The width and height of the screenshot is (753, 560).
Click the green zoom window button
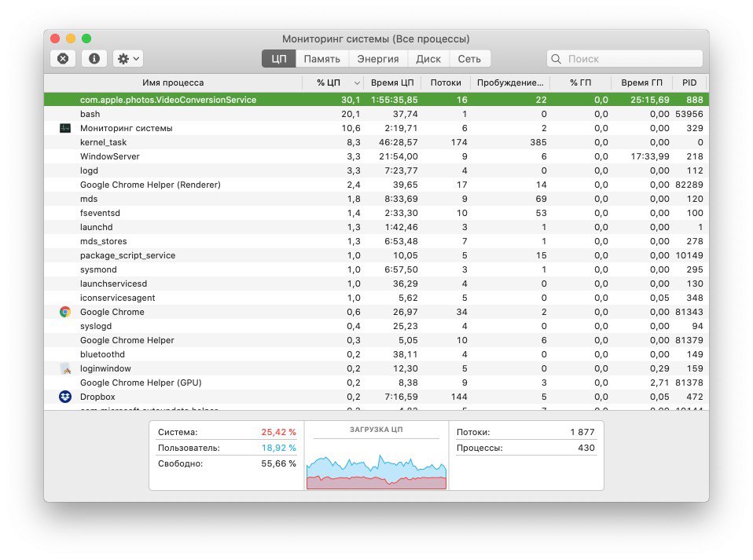86,38
